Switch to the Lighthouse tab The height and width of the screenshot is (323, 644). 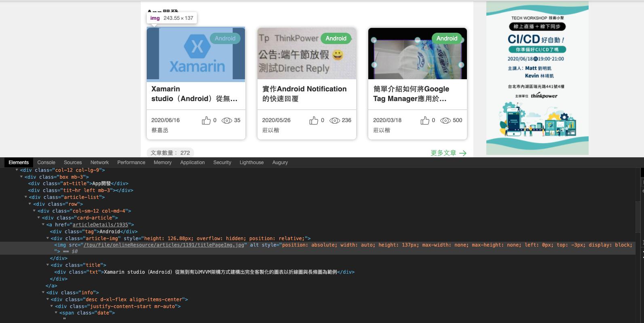coord(251,163)
